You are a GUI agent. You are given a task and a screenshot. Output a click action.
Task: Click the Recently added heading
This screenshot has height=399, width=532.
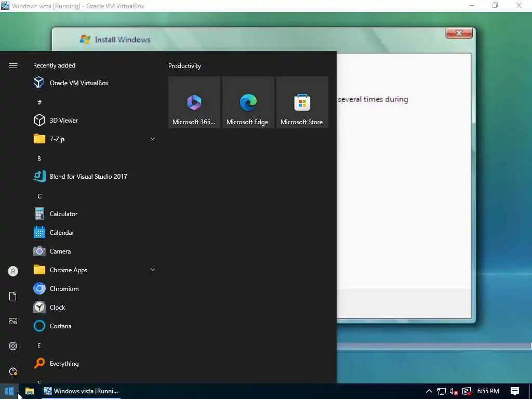[x=54, y=65]
